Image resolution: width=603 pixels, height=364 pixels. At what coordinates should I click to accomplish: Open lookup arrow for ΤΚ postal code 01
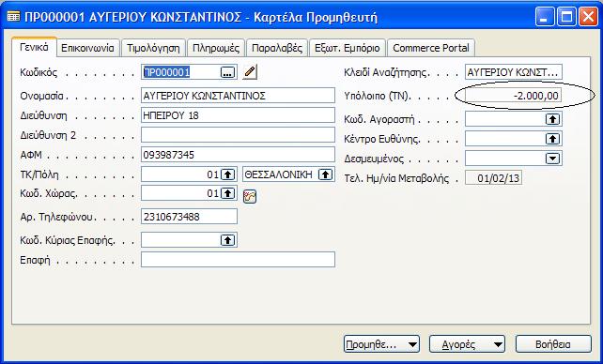click(227, 174)
